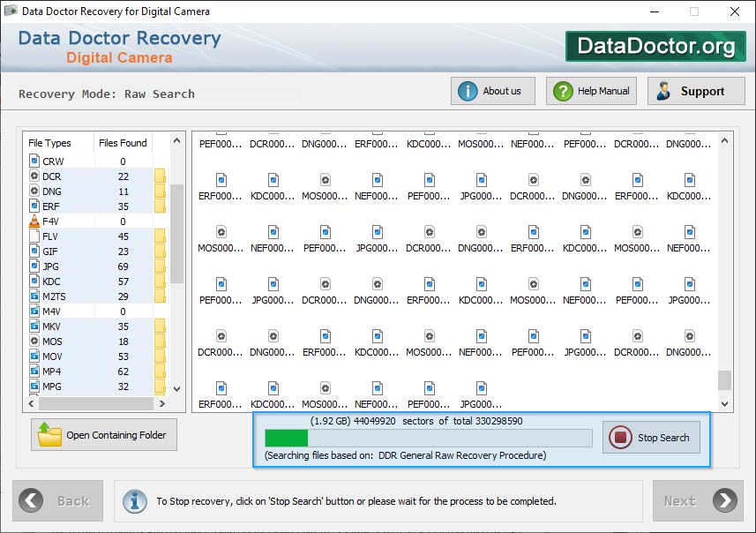
Task: Click the File Types column header
Action: point(50,143)
